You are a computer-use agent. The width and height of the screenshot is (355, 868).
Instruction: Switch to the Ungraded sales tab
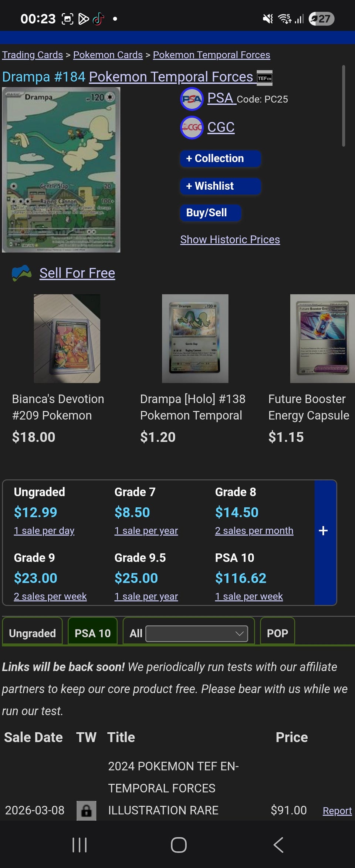click(x=33, y=633)
